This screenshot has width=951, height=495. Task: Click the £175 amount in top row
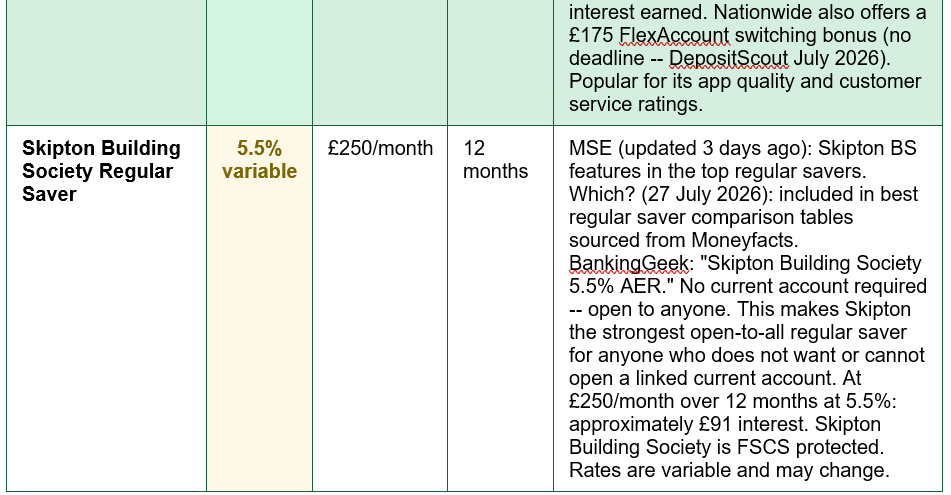click(x=591, y=35)
